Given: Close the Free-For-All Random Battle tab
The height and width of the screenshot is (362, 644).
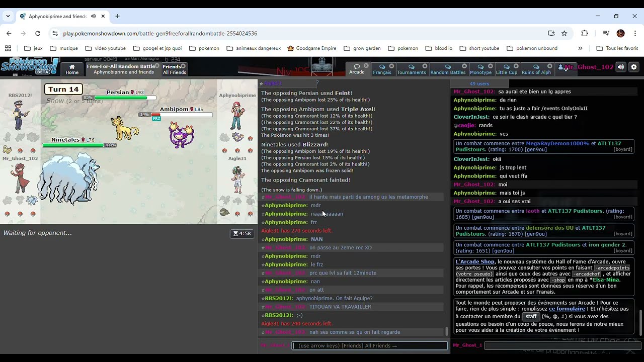Looking at the screenshot, I should (x=157, y=66).
